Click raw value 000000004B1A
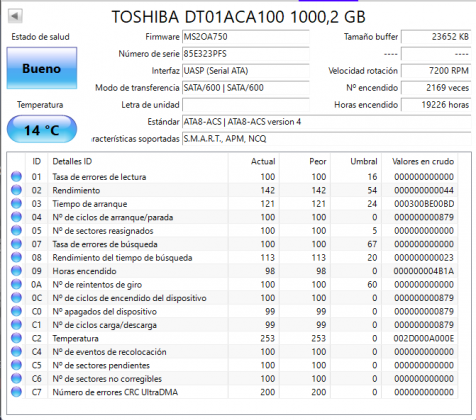This screenshot has width=476, height=420. coord(424,271)
